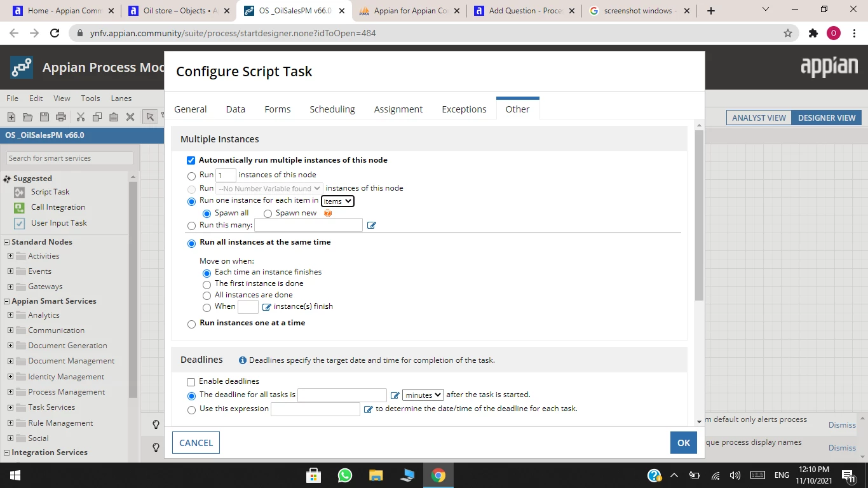Click the OK button in dialog
The height and width of the screenshot is (488, 868).
[x=684, y=443]
